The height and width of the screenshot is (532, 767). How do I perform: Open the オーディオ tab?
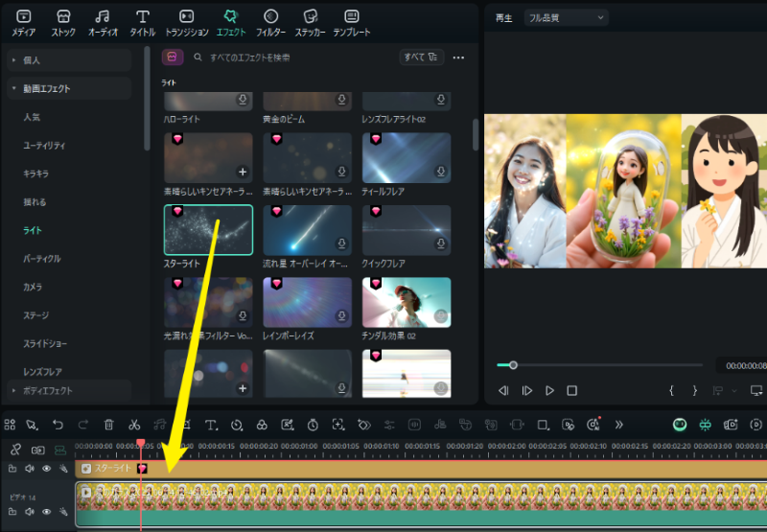(x=103, y=23)
